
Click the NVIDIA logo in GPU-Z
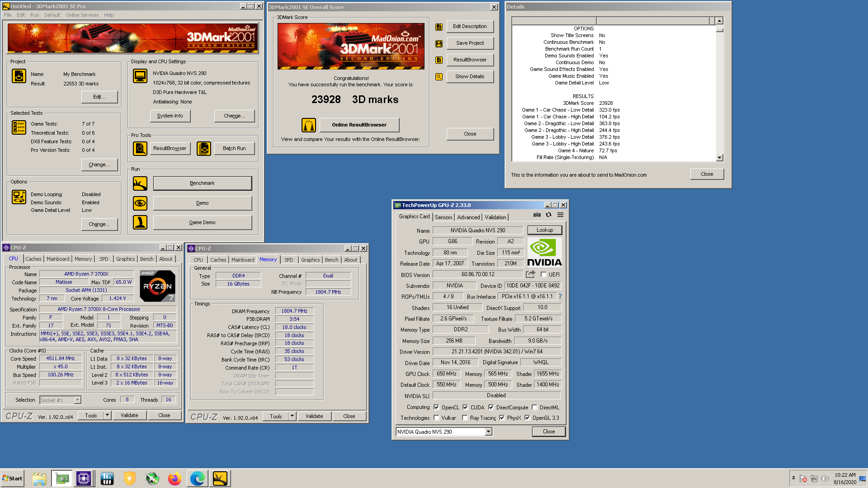[x=544, y=253]
